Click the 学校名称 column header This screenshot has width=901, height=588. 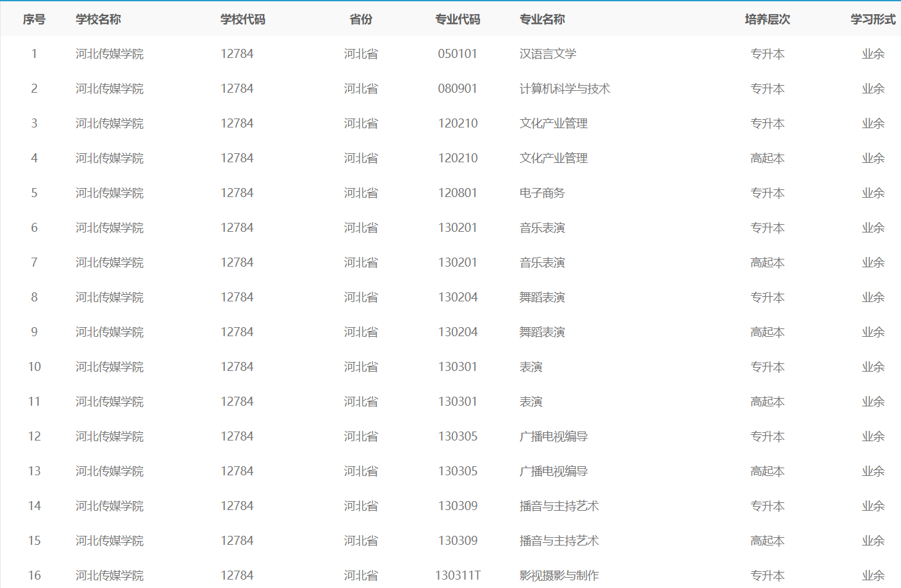98,19
